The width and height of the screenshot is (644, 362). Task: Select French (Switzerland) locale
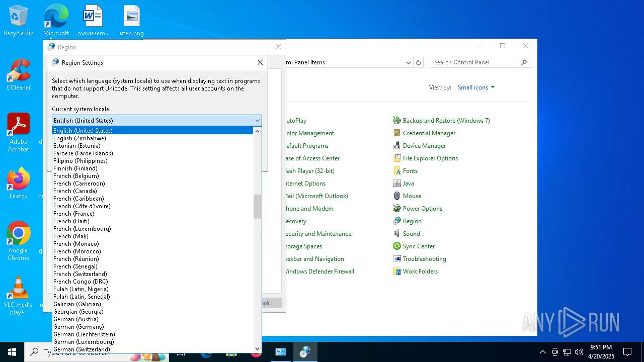(x=152, y=274)
